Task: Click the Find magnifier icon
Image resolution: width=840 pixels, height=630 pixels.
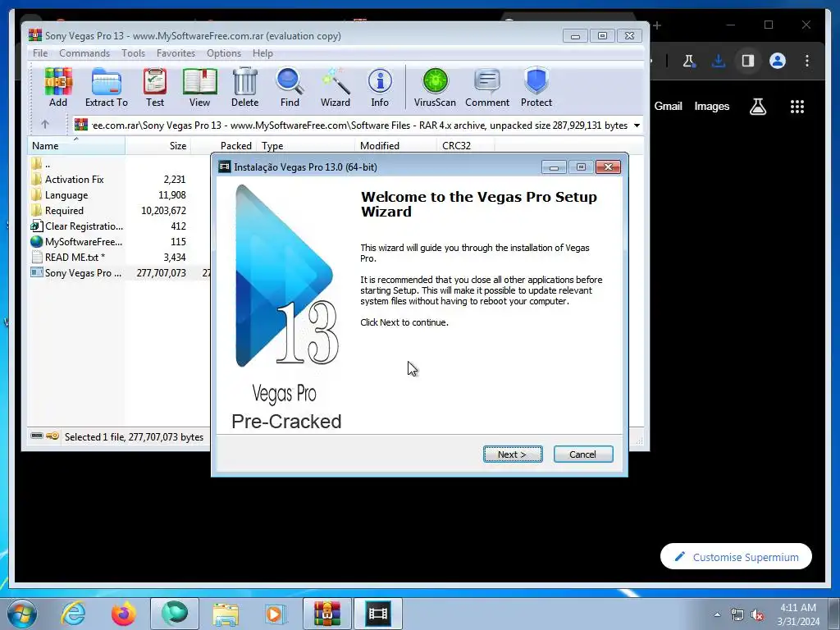Action: [x=290, y=87]
